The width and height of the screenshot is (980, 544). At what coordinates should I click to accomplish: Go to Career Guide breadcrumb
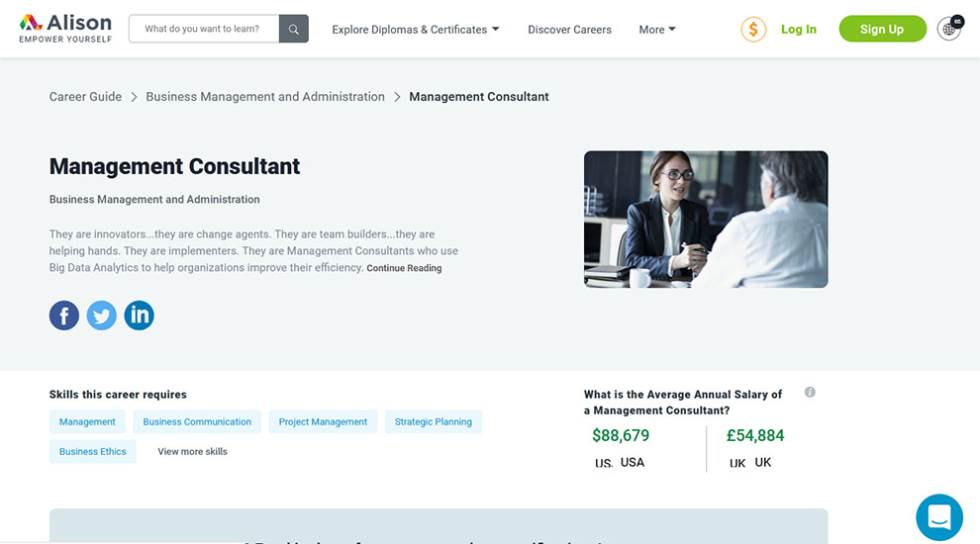click(85, 97)
